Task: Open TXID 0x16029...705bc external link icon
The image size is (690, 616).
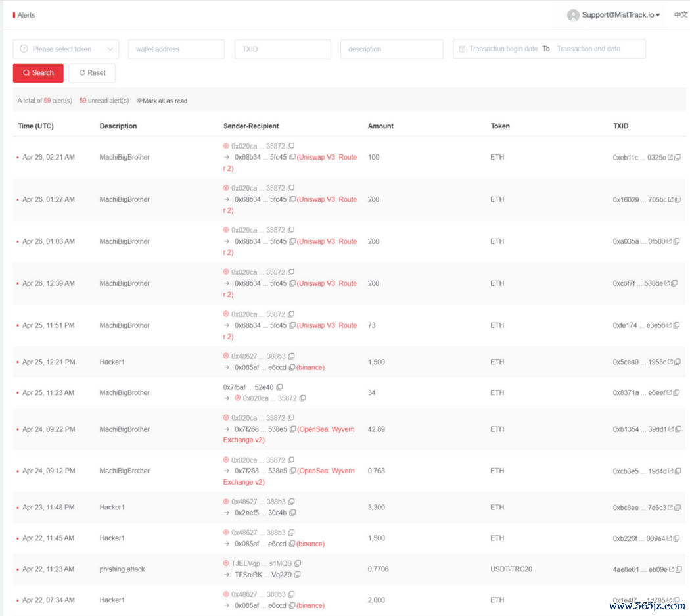Action: coord(670,200)
